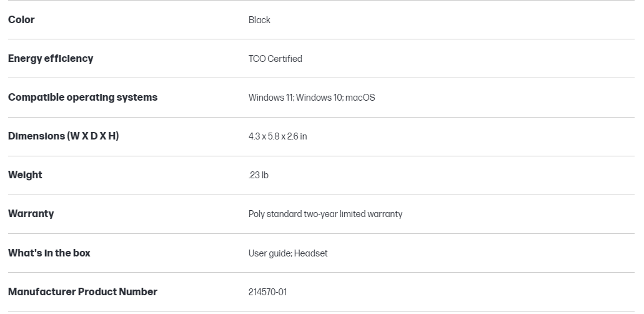Select the User guide; Headset value
Screen dimensions: 644x314
click(287, 253)
